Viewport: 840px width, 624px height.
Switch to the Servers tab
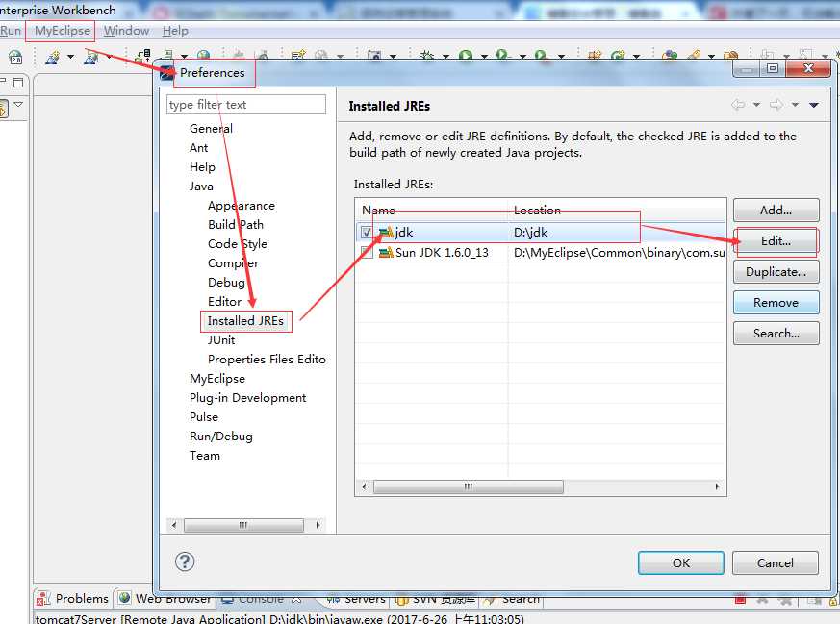[356, 600]
